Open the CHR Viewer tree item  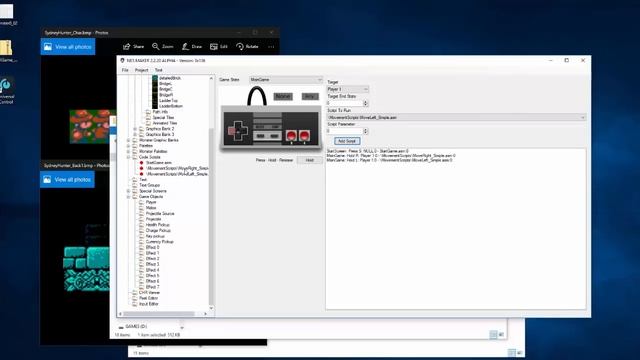point(149,293)
